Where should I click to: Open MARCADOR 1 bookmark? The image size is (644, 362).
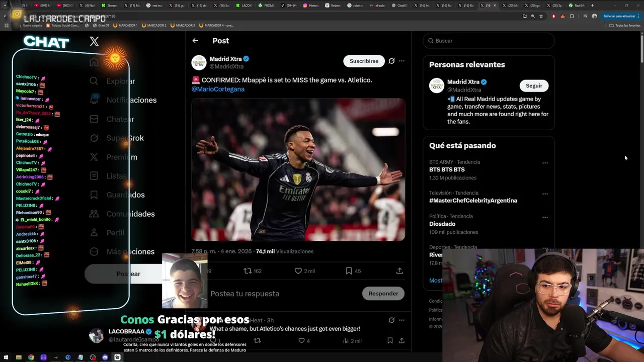click(125, 25)
